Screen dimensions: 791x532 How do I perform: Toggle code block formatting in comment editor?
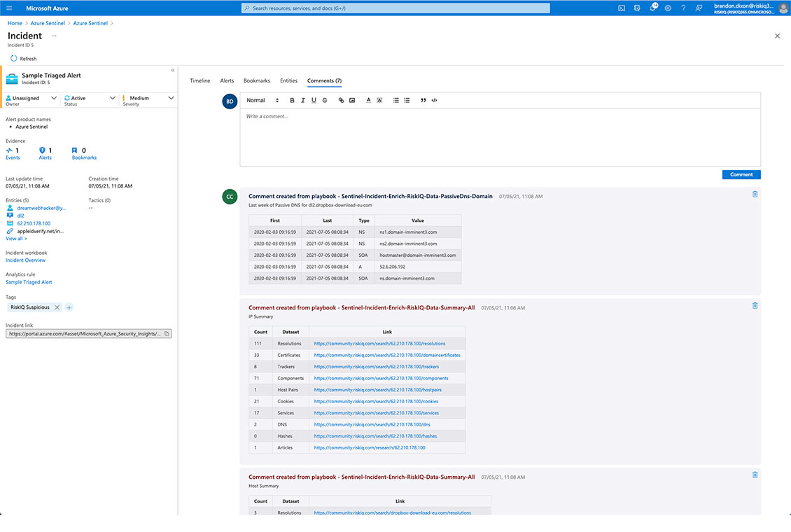click(x=434, y=100)
